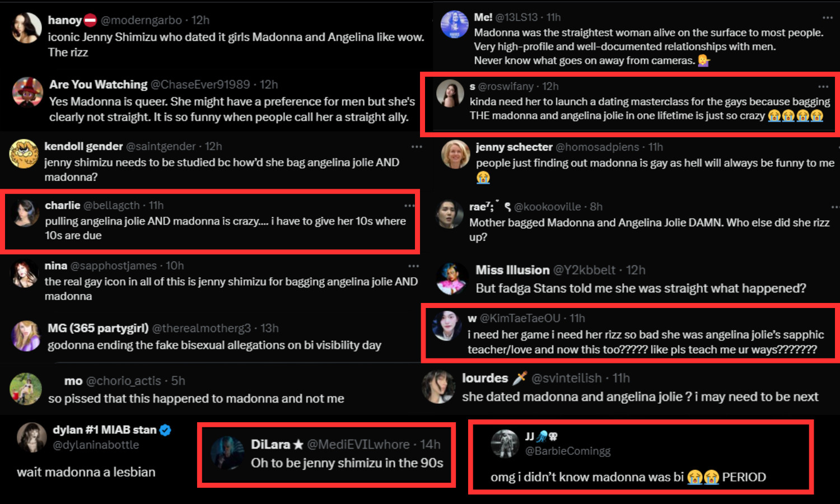
Task: Expand options menu on nina's tweet
Action: 413,266
